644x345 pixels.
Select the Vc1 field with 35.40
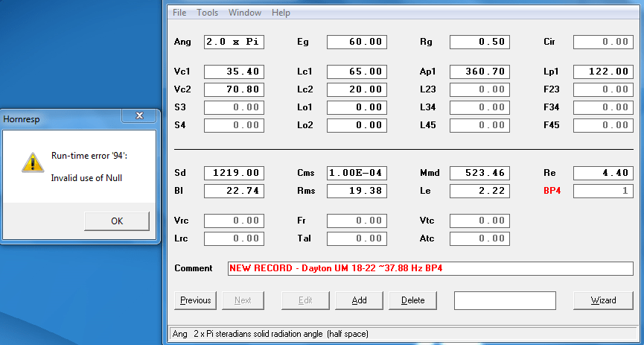[x=234, y=72]
